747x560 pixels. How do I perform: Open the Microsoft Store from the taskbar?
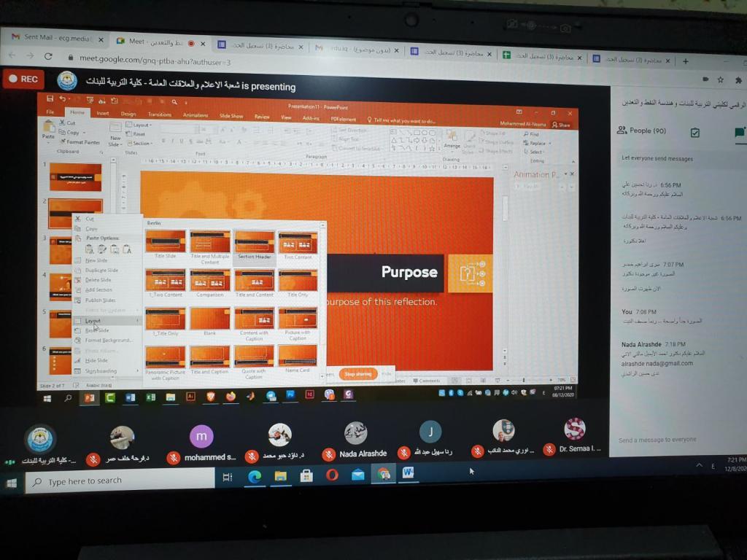pos(306,476)
